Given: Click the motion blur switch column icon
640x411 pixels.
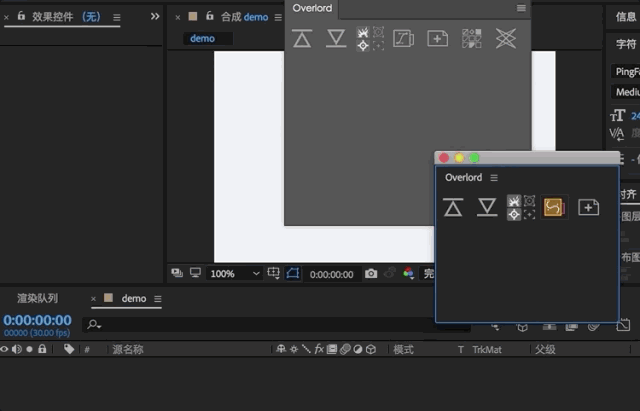Looking at the screenshot, I should tap(345, 349).
